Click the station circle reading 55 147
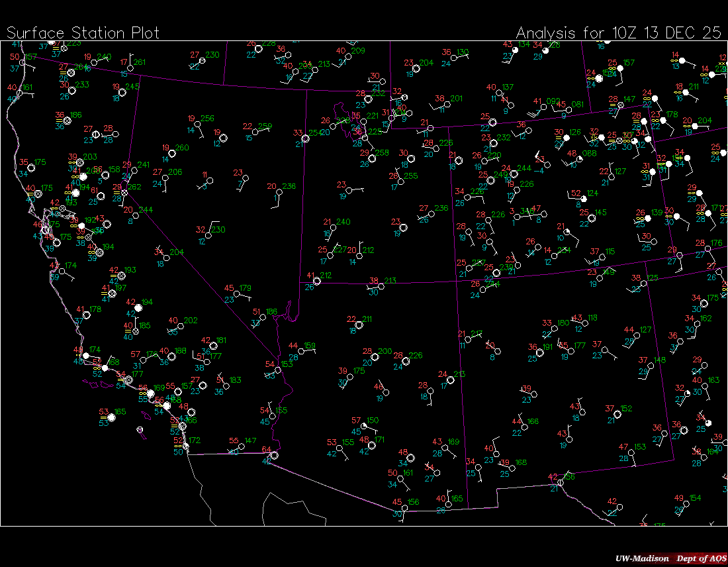 point(242,446)
